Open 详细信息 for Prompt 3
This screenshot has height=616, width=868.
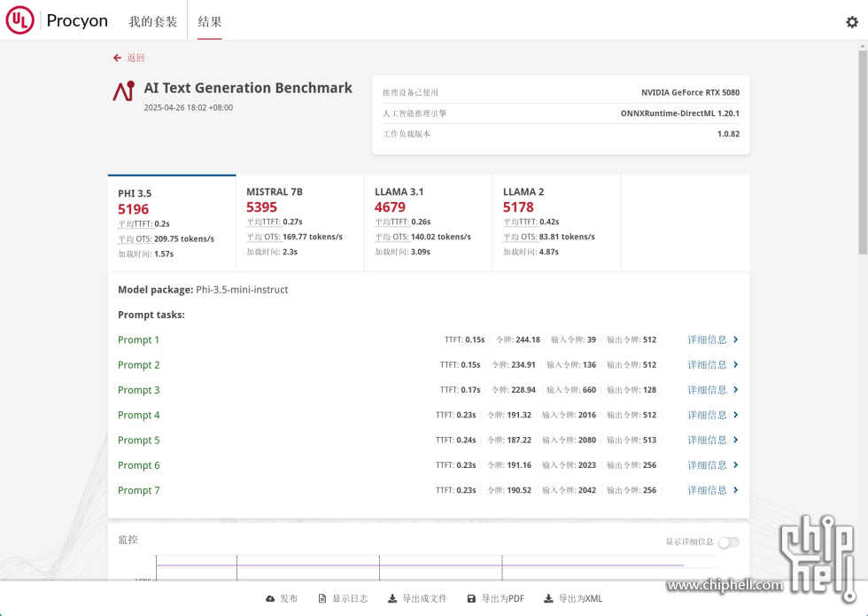tap(707, 390)
